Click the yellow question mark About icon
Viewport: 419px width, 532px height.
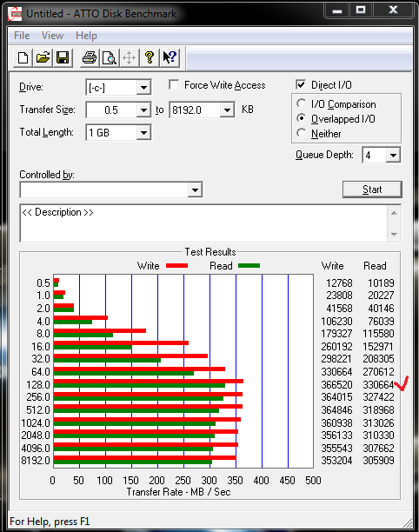pos(150,57)
